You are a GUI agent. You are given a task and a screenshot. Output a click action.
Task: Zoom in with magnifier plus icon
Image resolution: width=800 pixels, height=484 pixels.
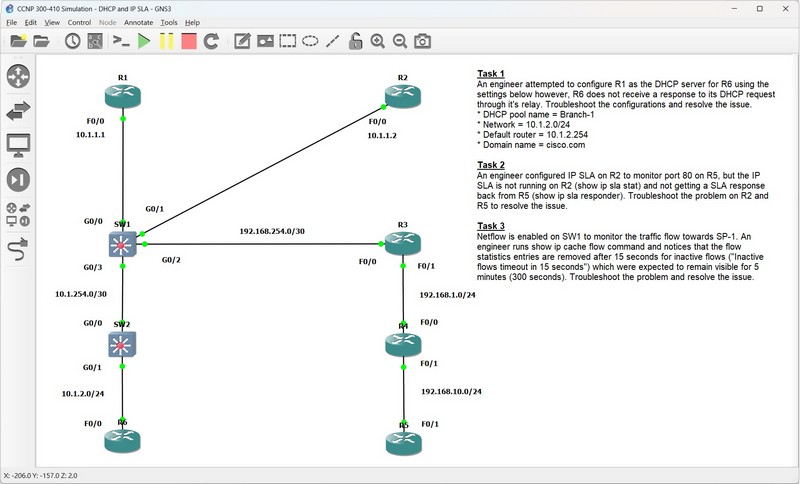(x=378, y=41)
